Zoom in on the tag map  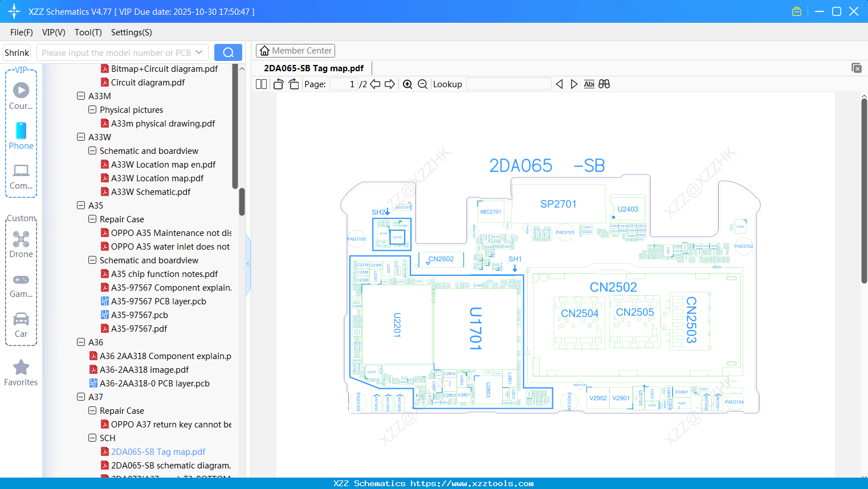[407, 84]
